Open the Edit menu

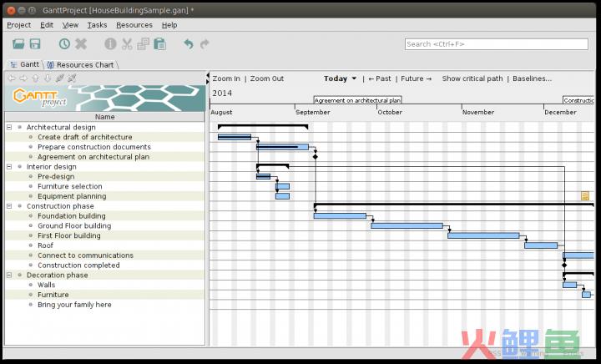coord(47,25)
